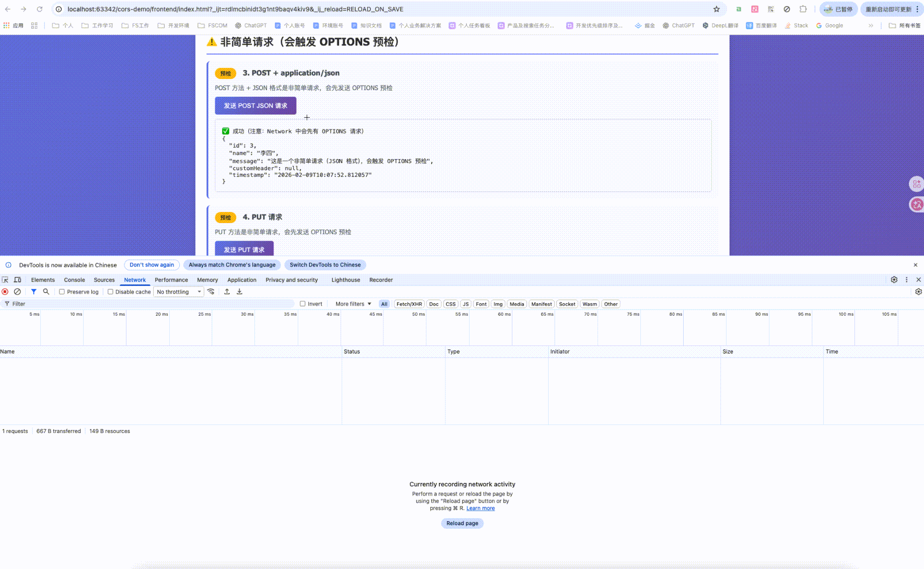Open the 所有书签 bookmarks folder
This screenshot has height=569, width=924.
[x=905, y=25]
